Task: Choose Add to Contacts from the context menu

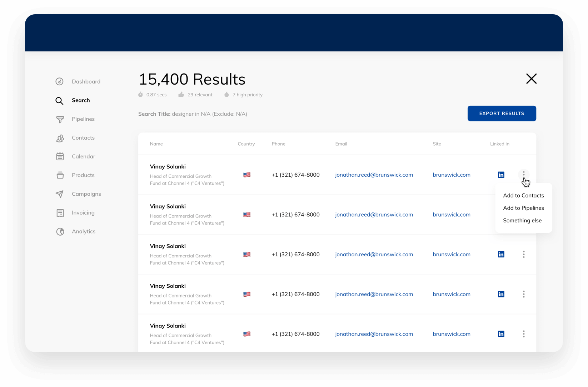Action: [523, 195]
